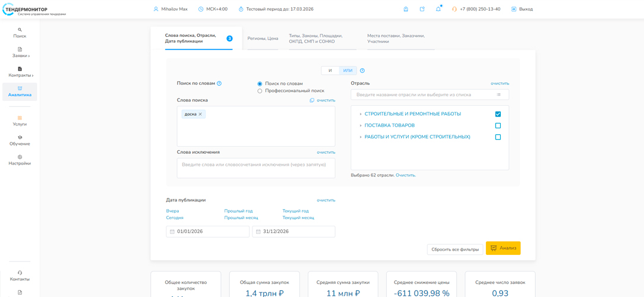Click the Анализ button

[x=503, y=248]
